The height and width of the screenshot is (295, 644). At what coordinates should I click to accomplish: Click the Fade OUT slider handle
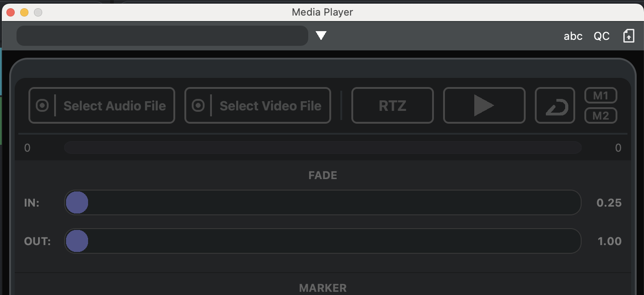coord(77,241)
